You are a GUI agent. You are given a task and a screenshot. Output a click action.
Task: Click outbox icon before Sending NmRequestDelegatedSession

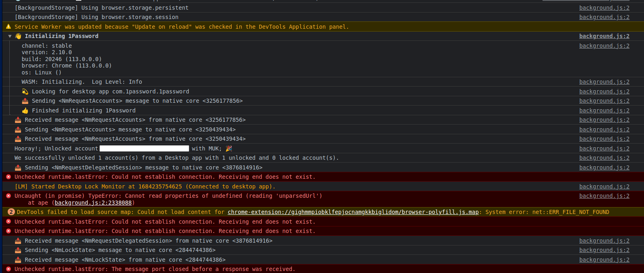18,167
